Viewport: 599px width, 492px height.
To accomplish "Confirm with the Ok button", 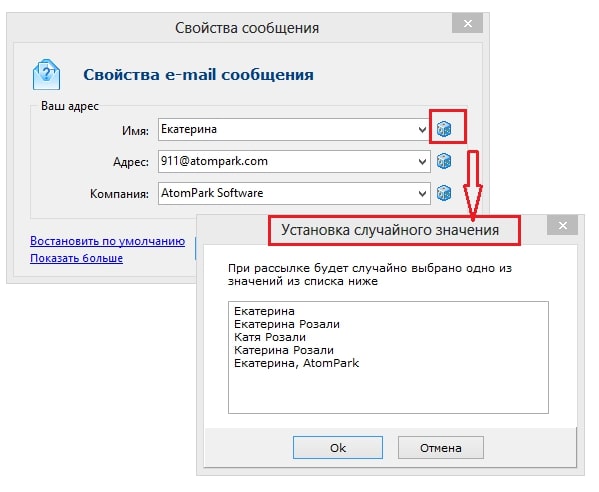I will pyautogui.click(x=338, y=448).
